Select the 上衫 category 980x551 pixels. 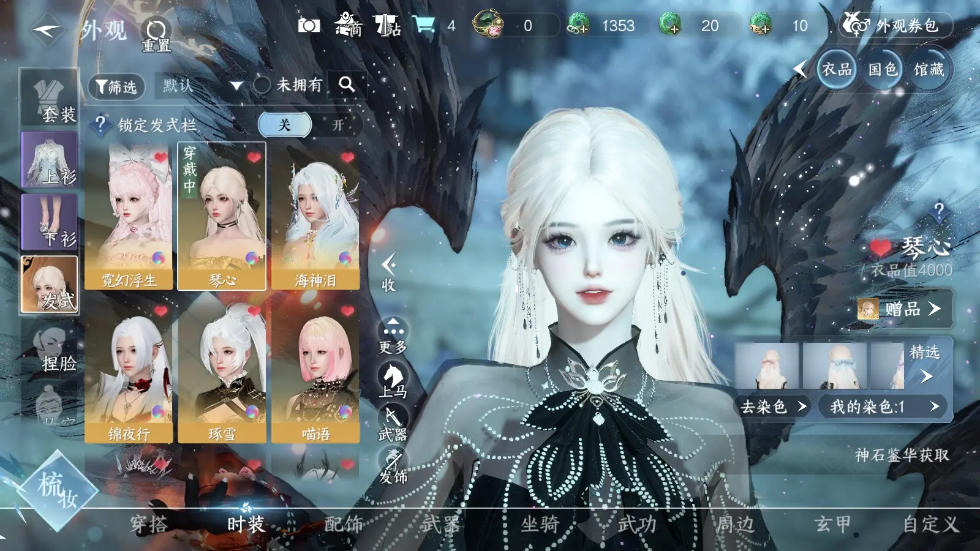click(50, 160)
